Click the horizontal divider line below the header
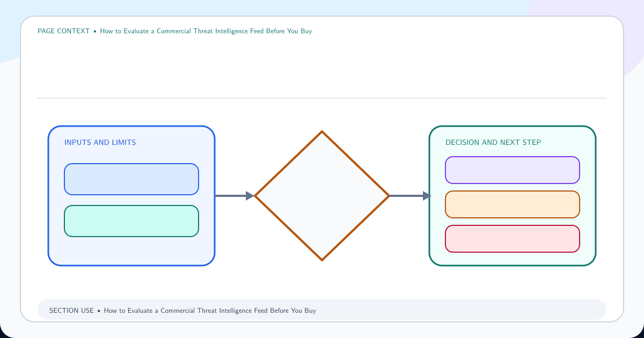The image size is (644, 338). 322,98
